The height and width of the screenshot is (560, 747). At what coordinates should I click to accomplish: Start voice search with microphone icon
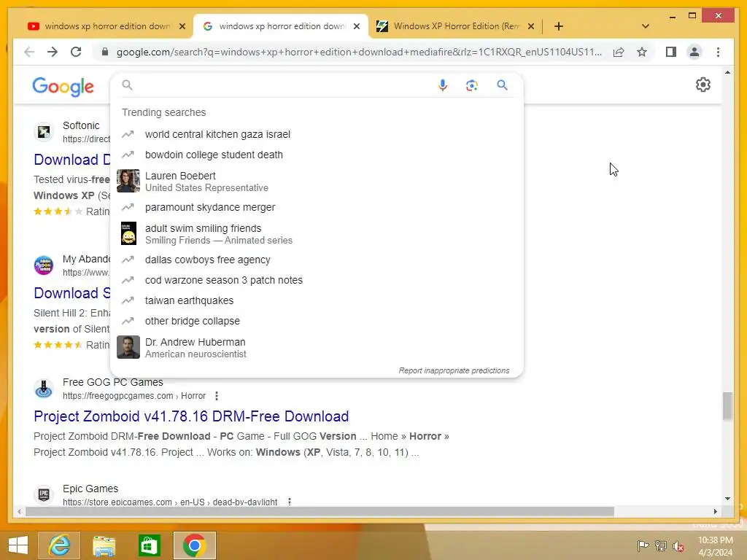click(x=443, y=85)
